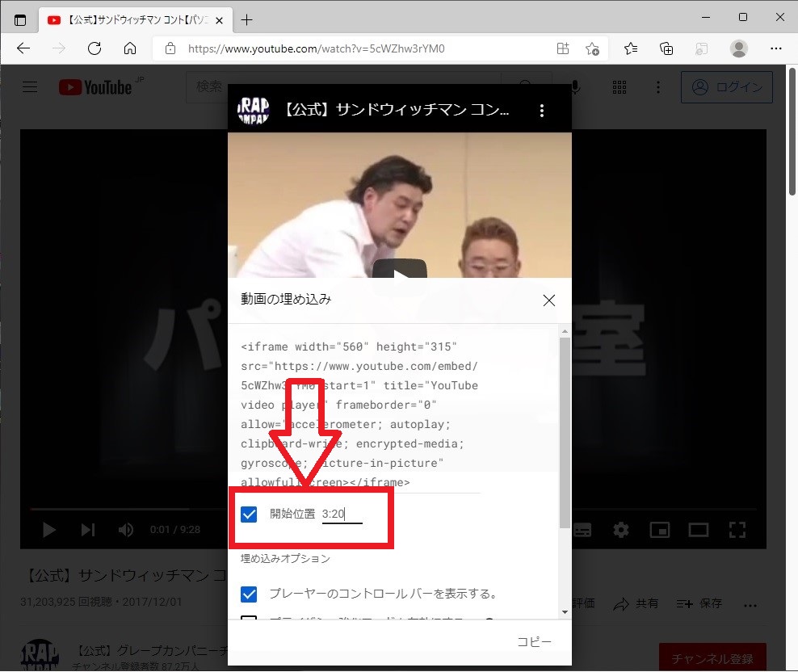Close the 動画の埋め込み dialog
This screenshot has height=672, width=798.
(549, 300)
